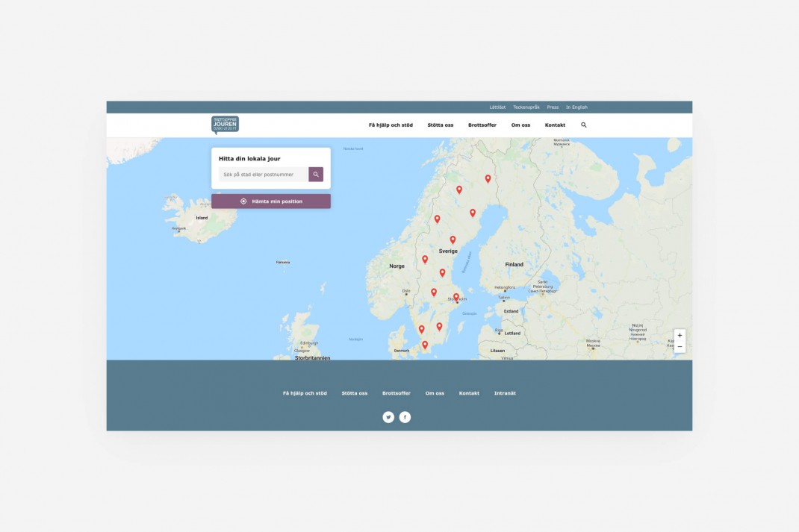Click the Island label on the map

point(202,218)
